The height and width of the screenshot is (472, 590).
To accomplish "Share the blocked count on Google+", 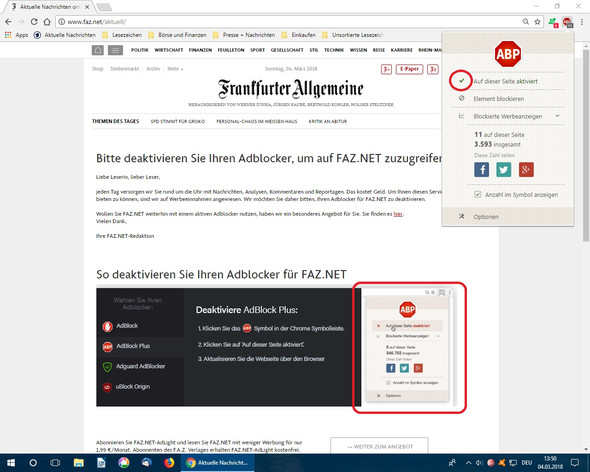I will coord(526,170).
